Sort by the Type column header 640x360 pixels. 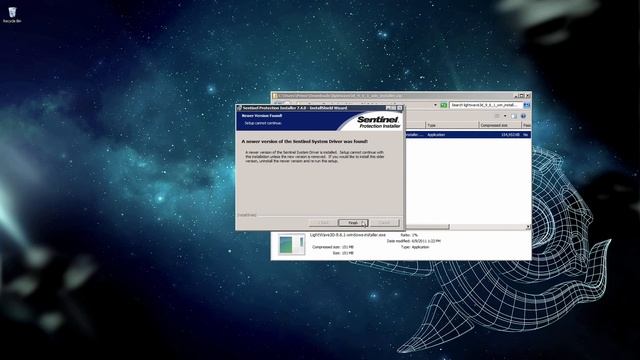pyautogui.click(x=451, y=125)
